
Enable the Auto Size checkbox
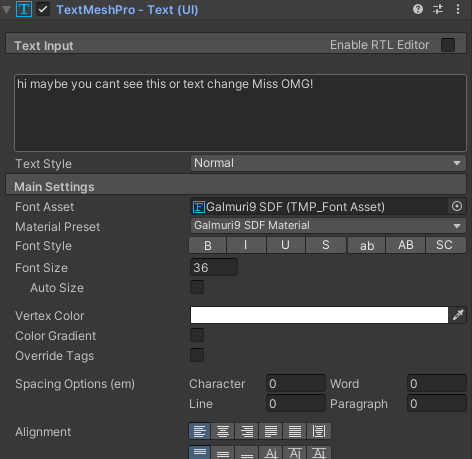point(197,287)
